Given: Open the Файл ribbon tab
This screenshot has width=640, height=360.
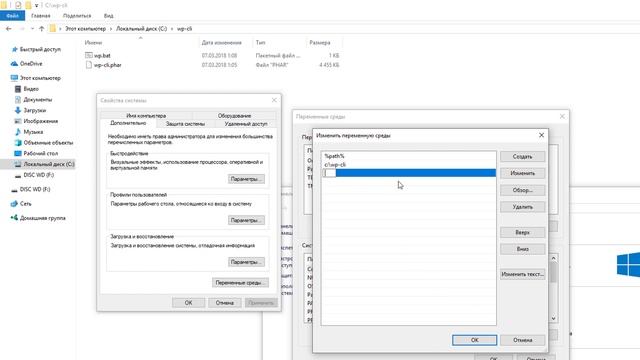Looking at the screenshot, I should (x=12, y=16).
